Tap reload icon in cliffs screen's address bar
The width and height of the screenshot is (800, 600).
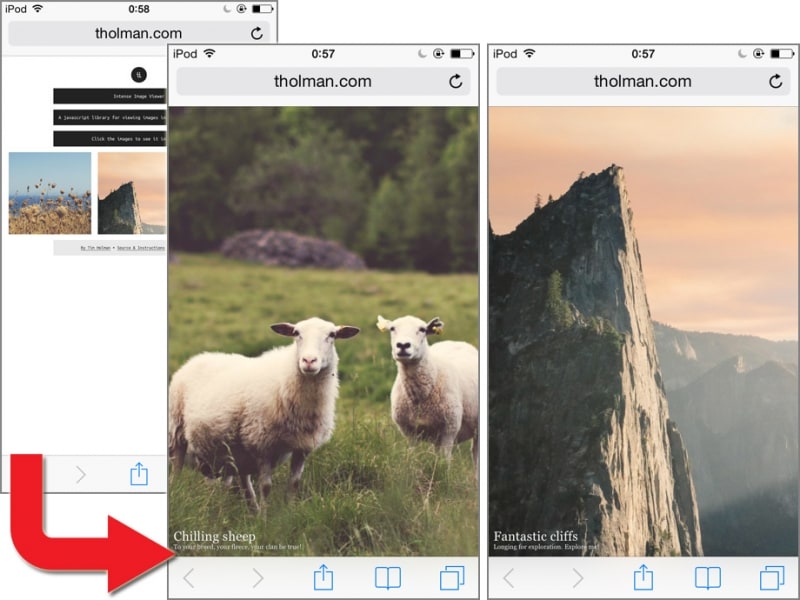(776, 81)
